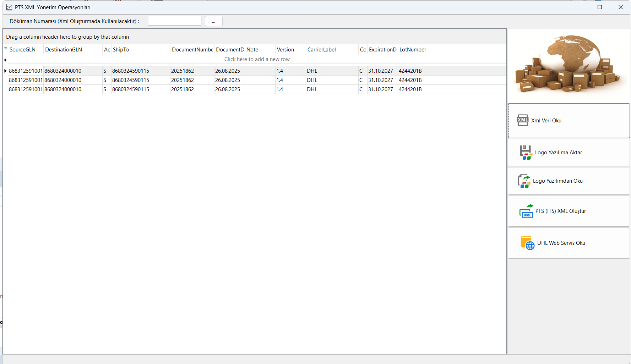Screen dimensions: 631x364
Task: Focus the Döküman Numarası input field
Action: point(175,21)
